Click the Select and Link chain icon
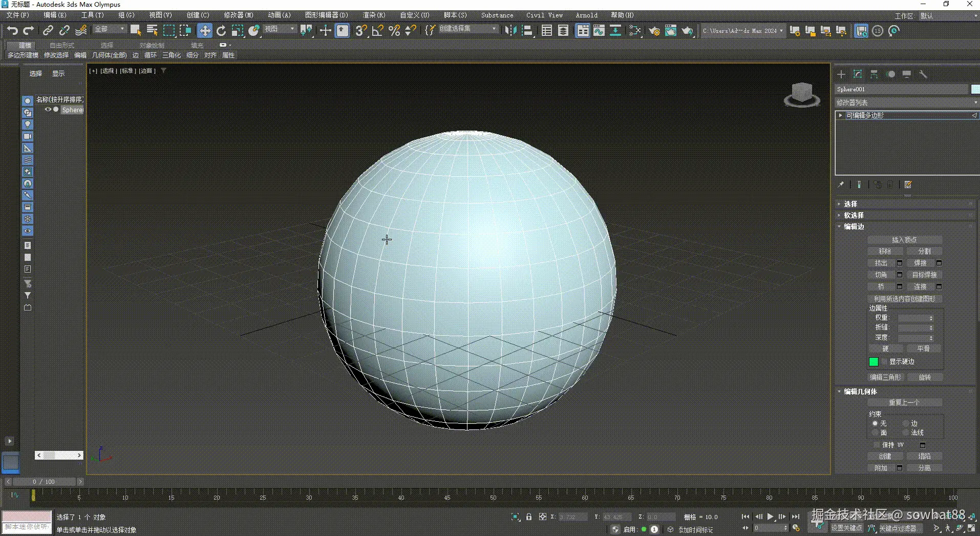 (x=48, y=31)
